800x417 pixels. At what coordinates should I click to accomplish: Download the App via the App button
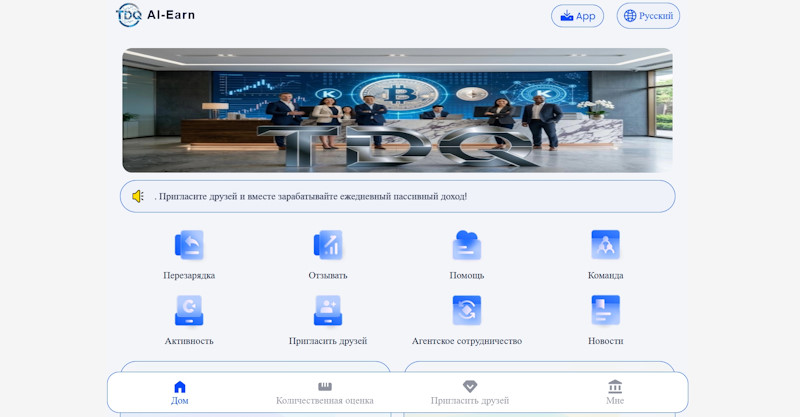point(578,16)
